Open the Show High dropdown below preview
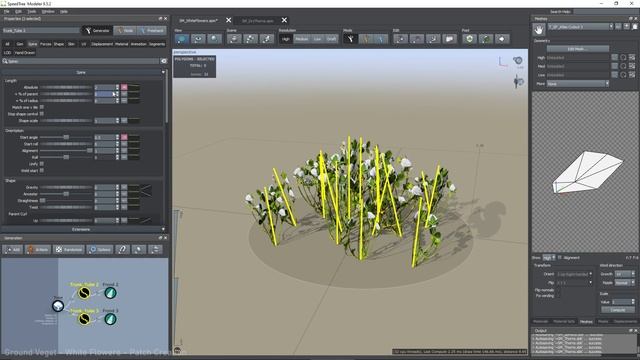Viewport: 640px width, 360px height. pos(549,258)
